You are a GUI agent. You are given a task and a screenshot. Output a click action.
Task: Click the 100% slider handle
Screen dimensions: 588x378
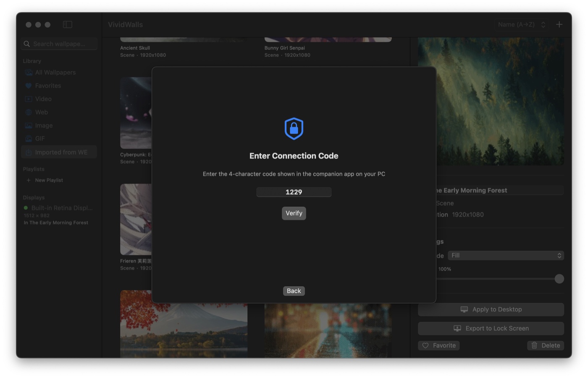[x=559, y=279]
